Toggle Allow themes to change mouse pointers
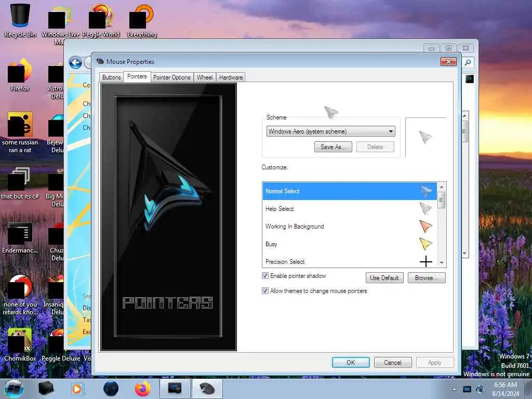The image size is (532, 399). 265,291
